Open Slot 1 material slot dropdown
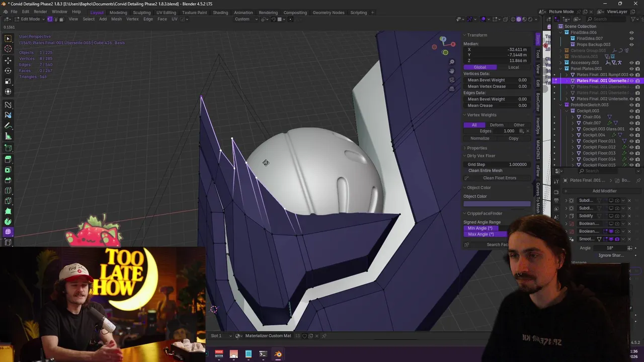The height and width of the screenshot is (362, 644). (x=220, y=336)
